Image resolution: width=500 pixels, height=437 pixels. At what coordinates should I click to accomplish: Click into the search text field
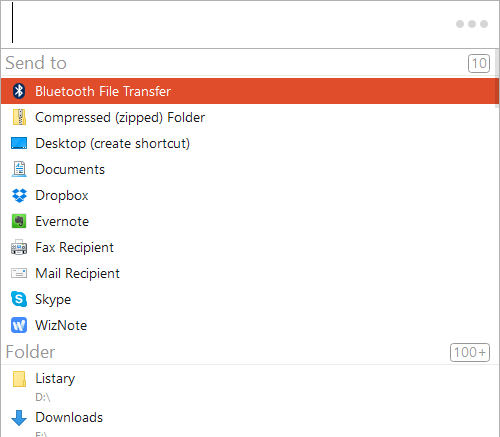click(x=230, y=24)
